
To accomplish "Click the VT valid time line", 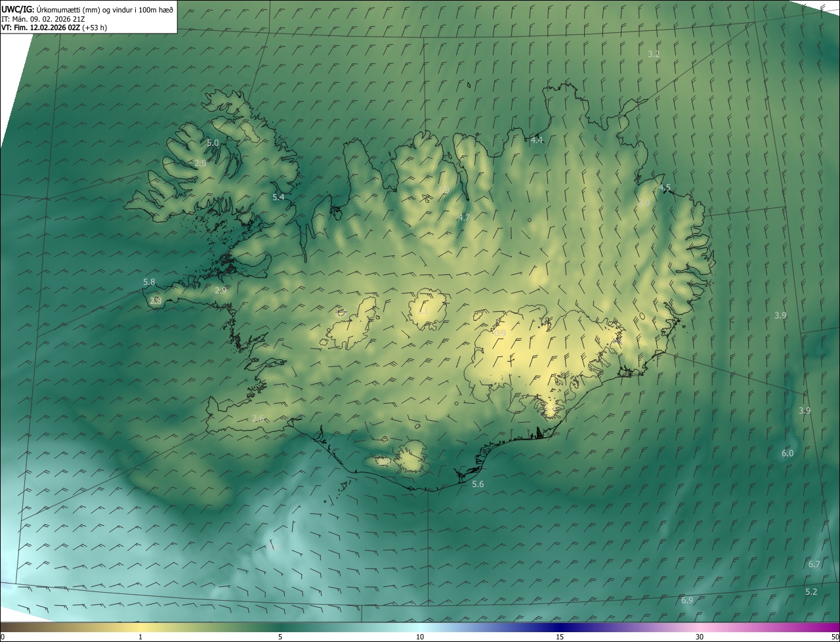I will 54,28.
